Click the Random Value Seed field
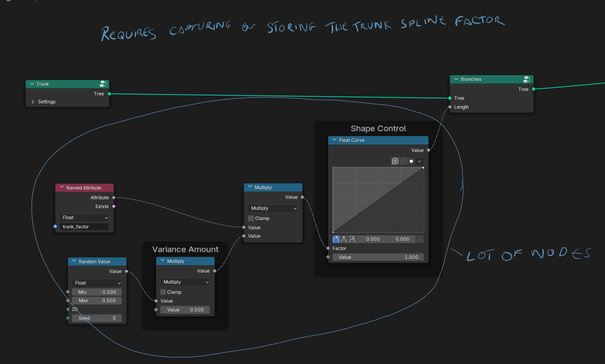This screenshot has height=364, width=605. (x=97, y=318)
